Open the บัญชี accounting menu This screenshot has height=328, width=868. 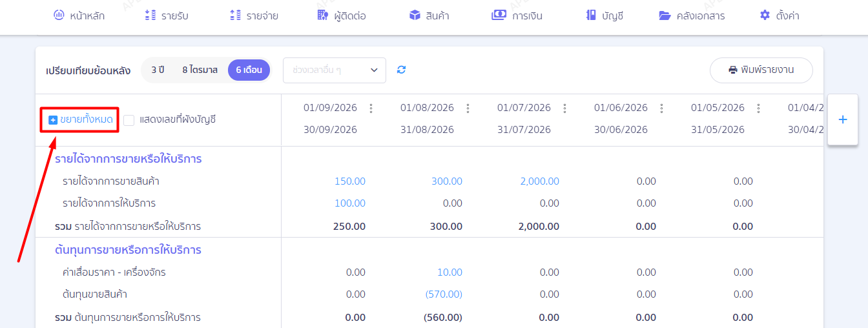604,15
